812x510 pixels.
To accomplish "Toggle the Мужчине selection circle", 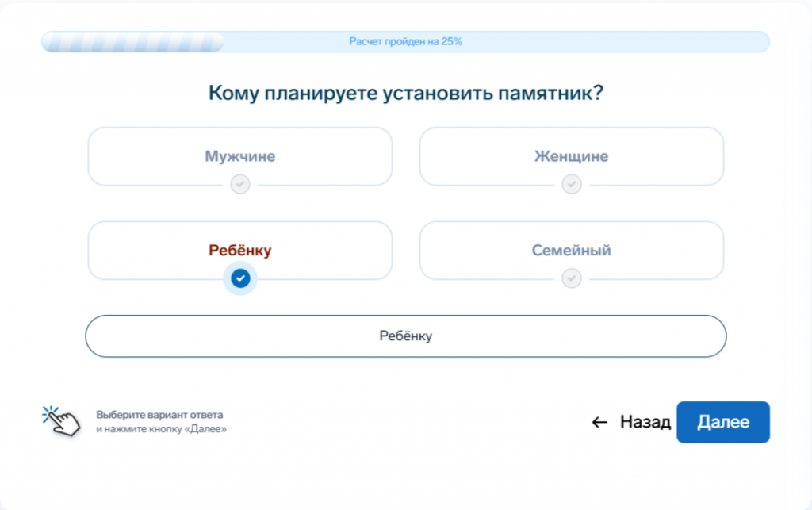I will (239, 184).
